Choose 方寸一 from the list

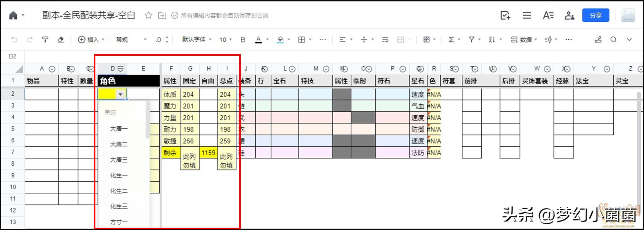[x=119, y=222]
